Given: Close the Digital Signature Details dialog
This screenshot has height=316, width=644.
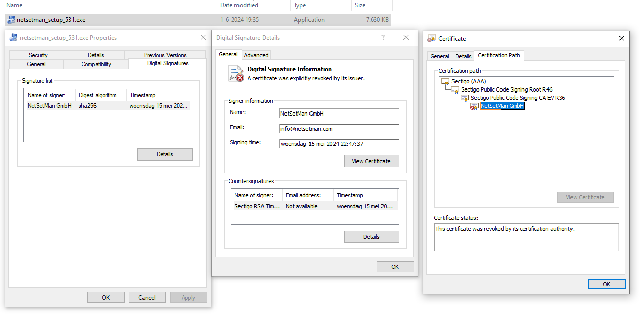Looking at the screenshot, I should (x=406, y=38).
